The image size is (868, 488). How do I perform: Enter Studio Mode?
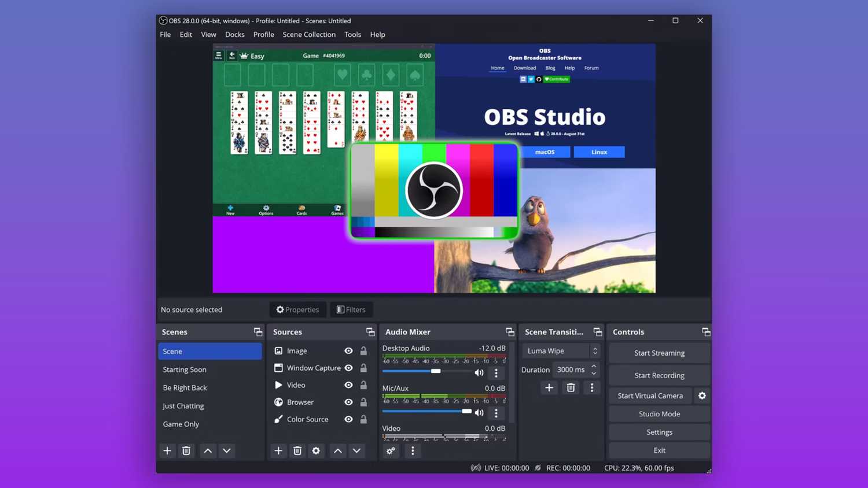pyautogui.click(x=659, y=414)
